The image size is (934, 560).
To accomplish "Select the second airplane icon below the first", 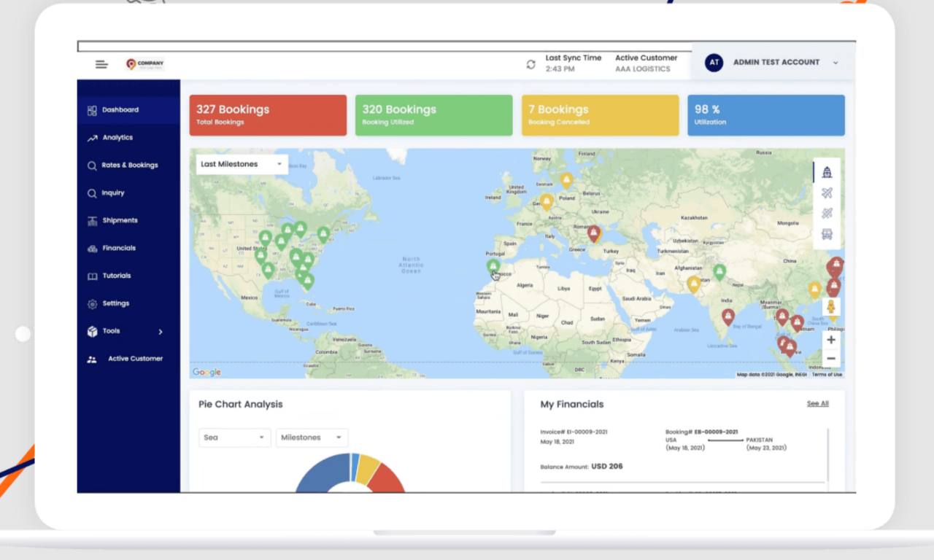I will pyautogui.click(x=827, y=214).
